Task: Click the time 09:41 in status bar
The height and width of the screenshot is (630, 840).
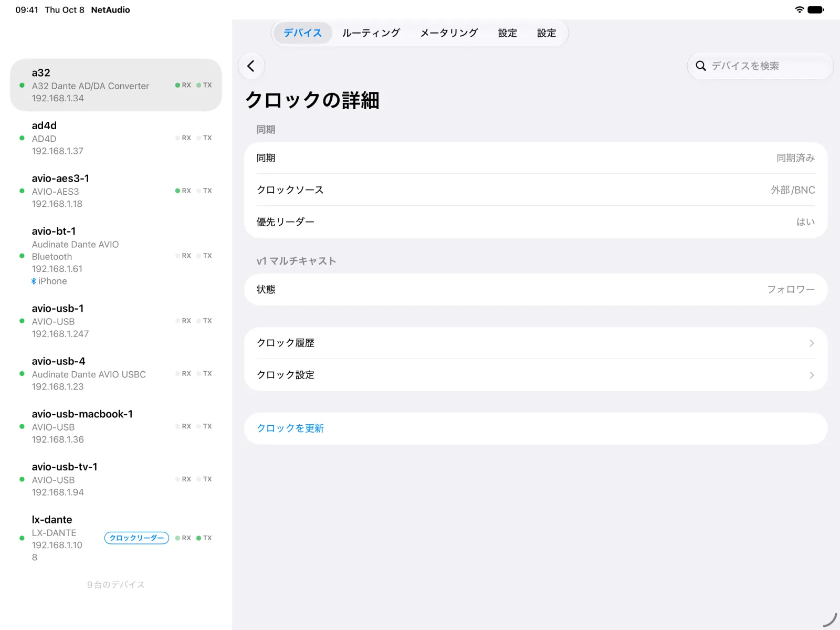Action: coord(27,10)
